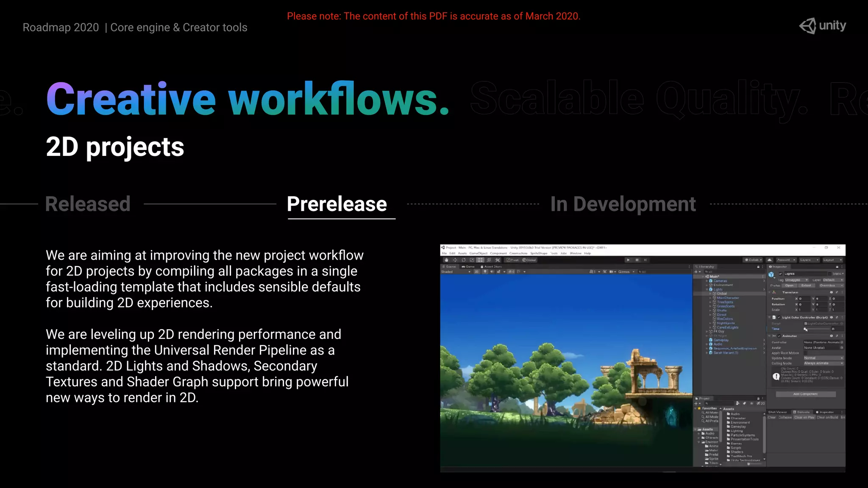Open Culling Mode Always Animate dropdown

click(823, 363)
